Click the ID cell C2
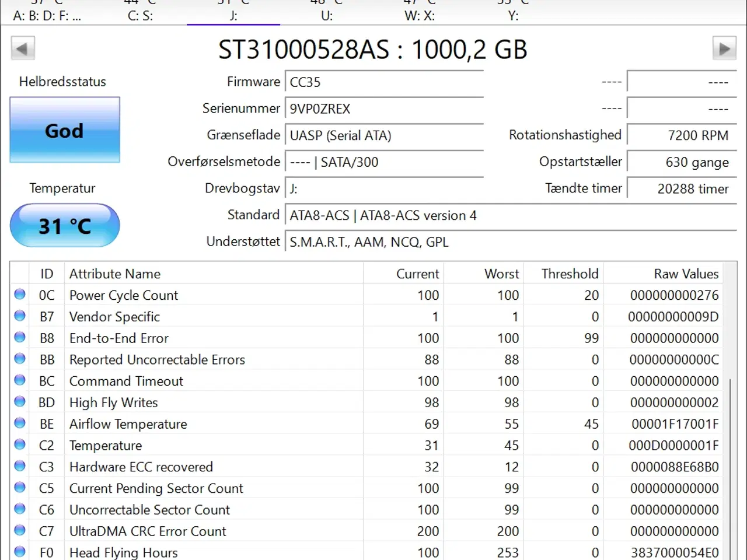Screen dimensions: 747x560 (x=47, y=446)
